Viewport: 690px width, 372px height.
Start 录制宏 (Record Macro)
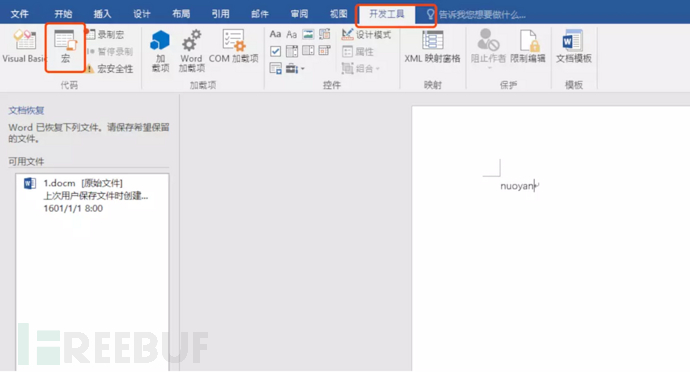106,35
